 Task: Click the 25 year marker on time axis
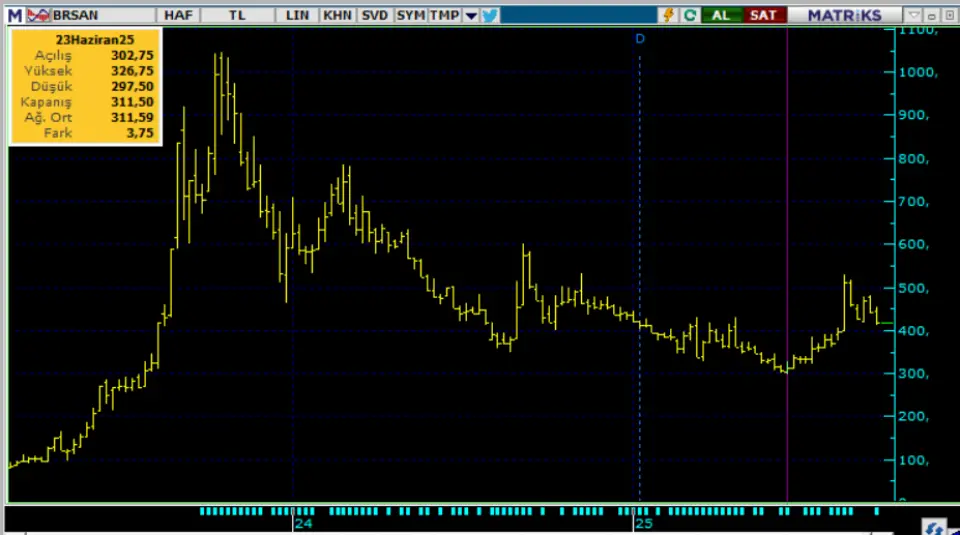(644, 523)
